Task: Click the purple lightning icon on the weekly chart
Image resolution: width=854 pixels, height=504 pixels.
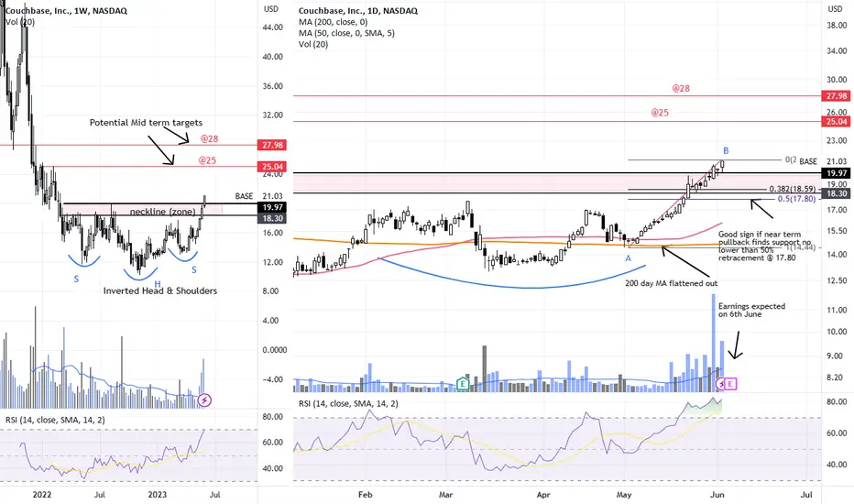Action: point(204,400)
